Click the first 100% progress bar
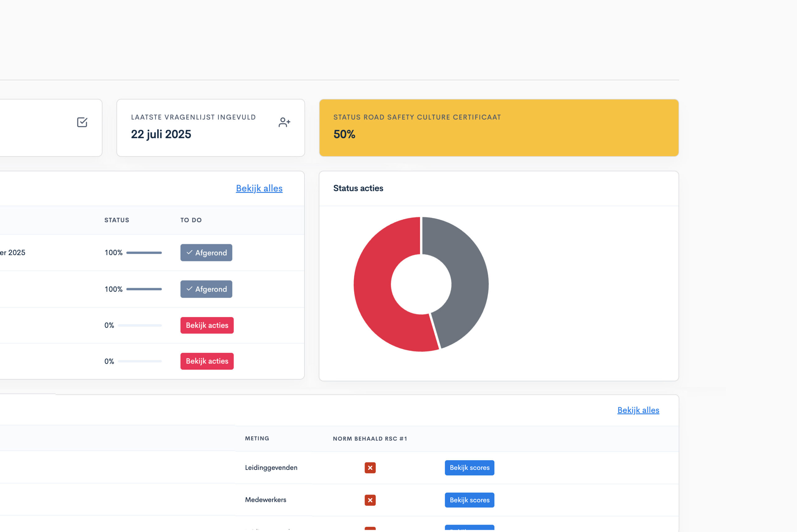 [x=144, y=252]
